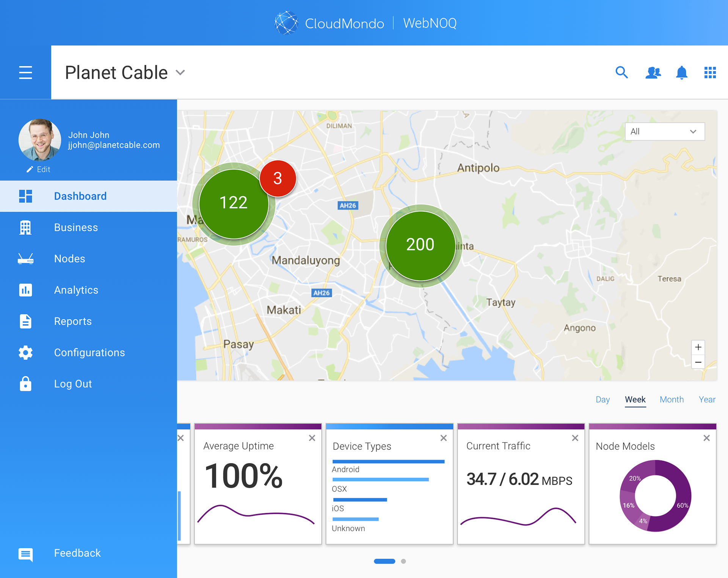This screenshot has width=728, height=578.
Task: Switch to the Day tab
Action: [602, 399]
